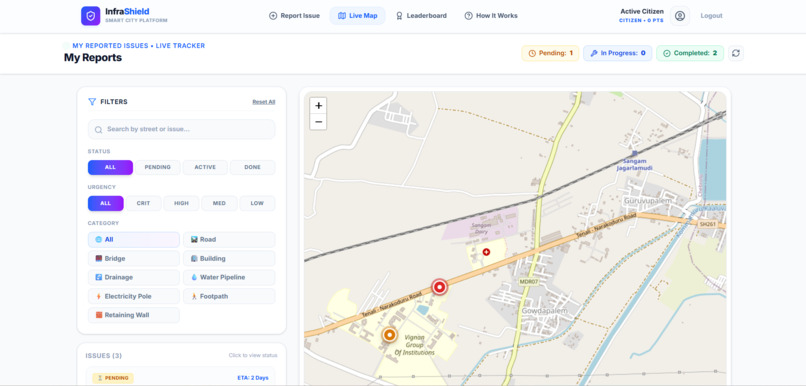Click the Completed: 2 status badge
Image resolution: width=806 pixels, height=386 pixels.
[690, 53]
